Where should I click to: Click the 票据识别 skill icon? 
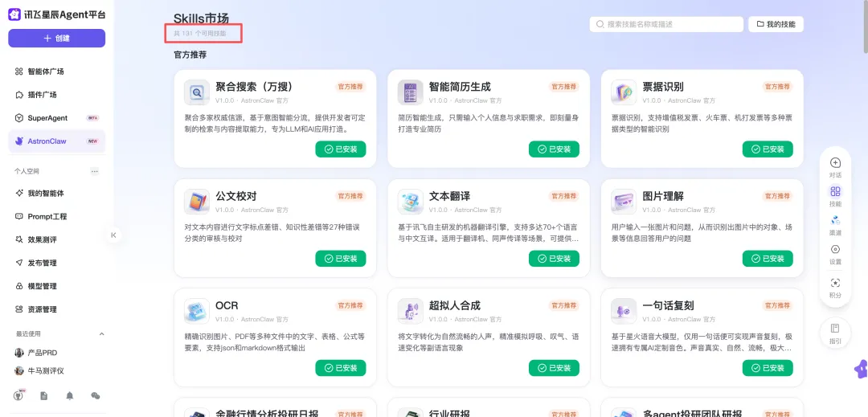(624, 92)
